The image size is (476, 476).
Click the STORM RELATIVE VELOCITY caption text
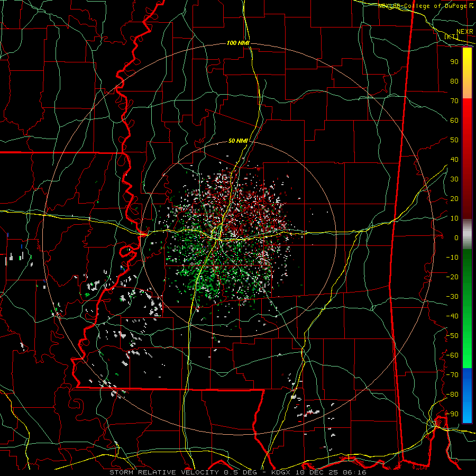pos(164,472)
